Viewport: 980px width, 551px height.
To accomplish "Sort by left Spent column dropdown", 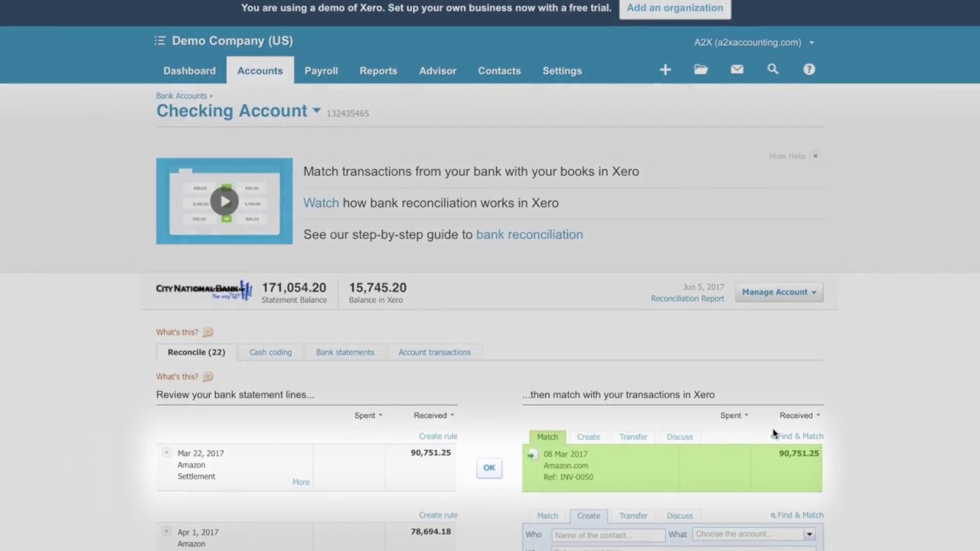I will click(368, 416).
